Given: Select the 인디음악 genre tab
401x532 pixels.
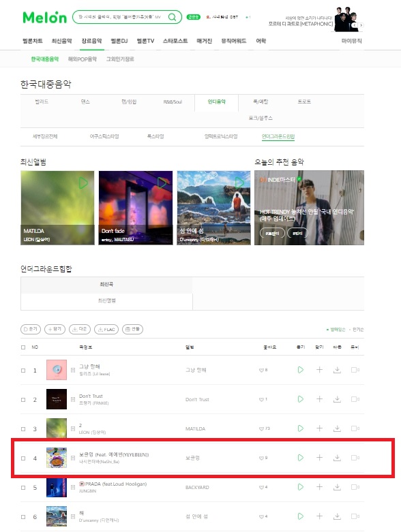Looking at the screenshot, I should pyautogui.click(x=216, y=101).
